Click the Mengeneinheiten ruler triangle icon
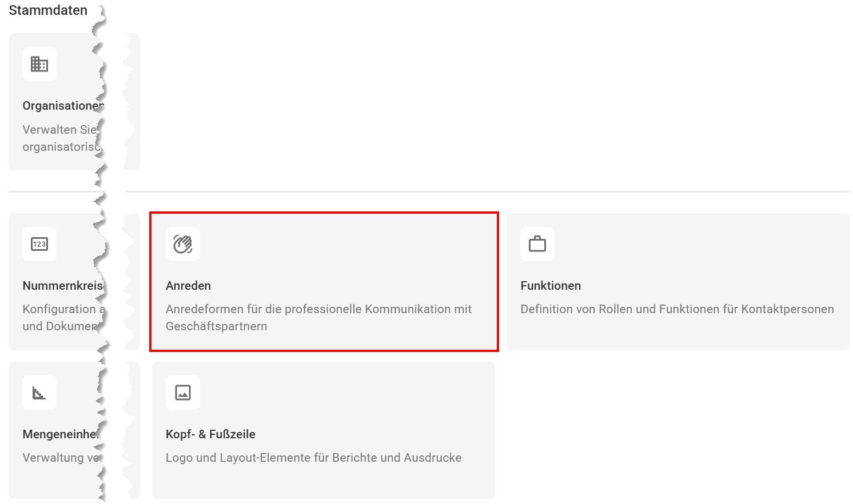Image resolution: width=853 pixels, height=504 pixels. 39,393
